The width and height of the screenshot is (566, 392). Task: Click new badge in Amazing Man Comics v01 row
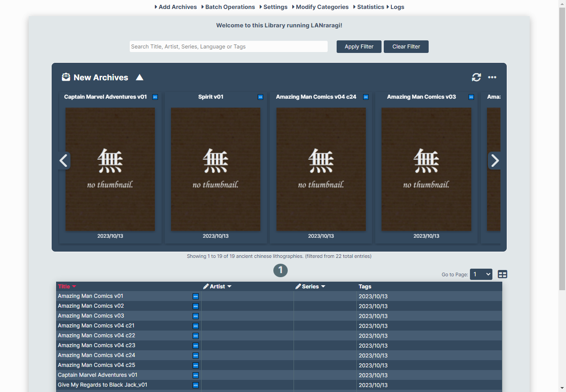[x=196, y=296]
